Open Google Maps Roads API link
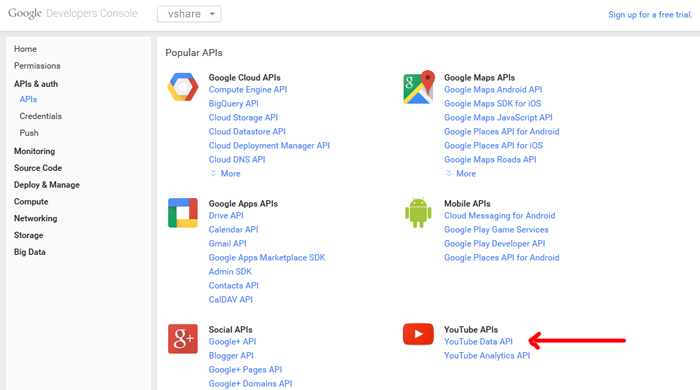Viewport: 700px width, 390px height. pyautogui.click(x=490, y=160)
